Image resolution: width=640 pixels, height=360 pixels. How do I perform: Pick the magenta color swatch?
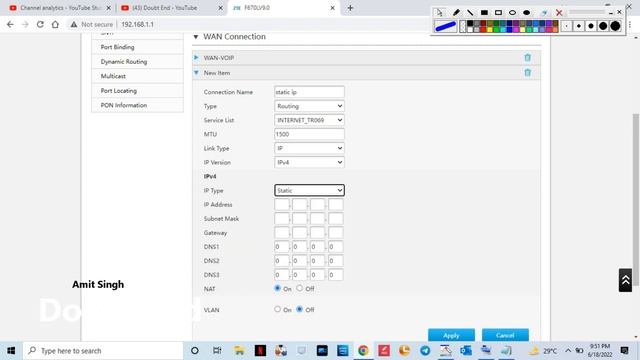click(516, 30)
